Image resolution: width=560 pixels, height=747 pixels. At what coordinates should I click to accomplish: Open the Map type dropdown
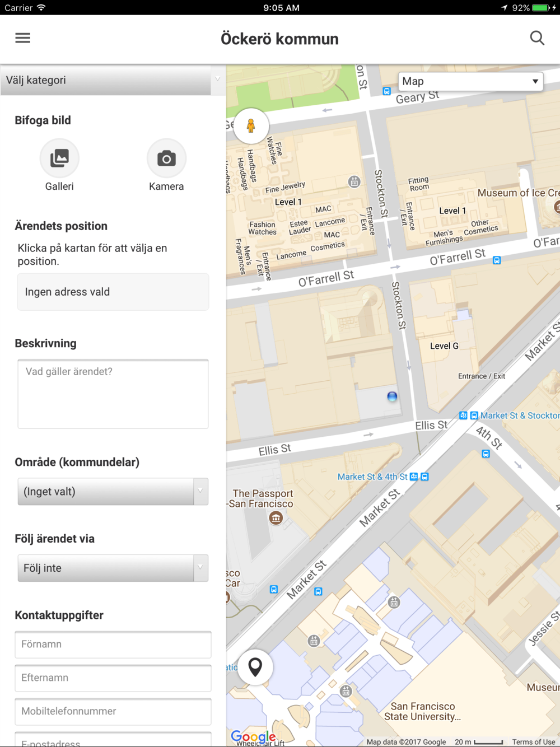470,81
